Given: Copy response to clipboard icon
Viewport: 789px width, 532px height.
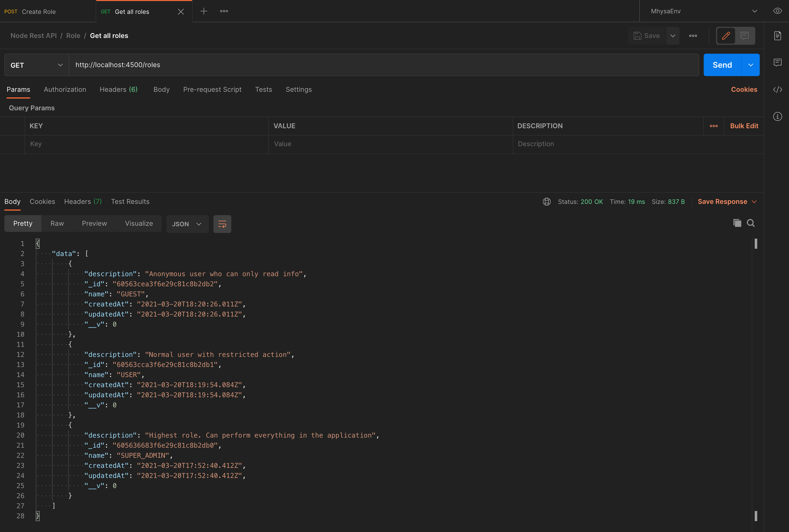Looking at the screenshot, I should point(737,223).
